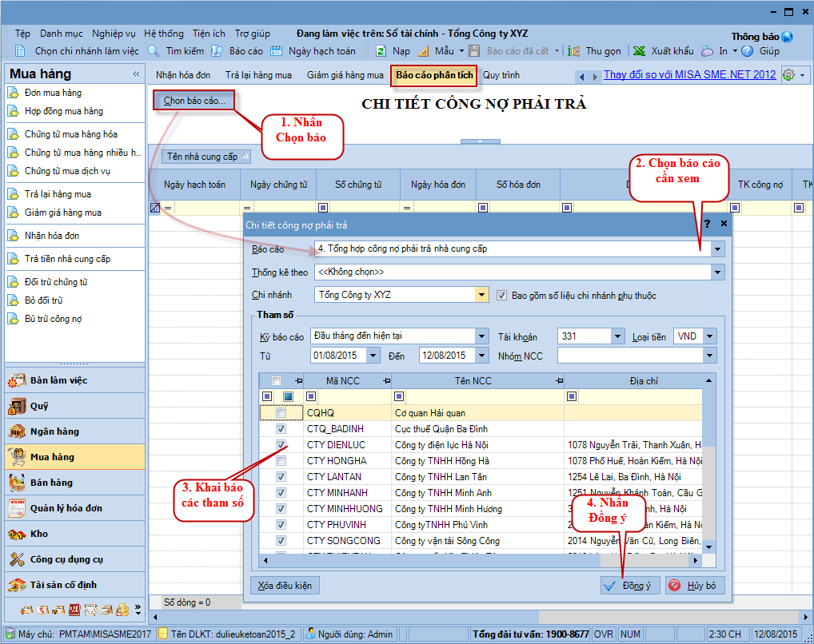
Task: Open the Giúp help icon
Action: click(748, 51)
